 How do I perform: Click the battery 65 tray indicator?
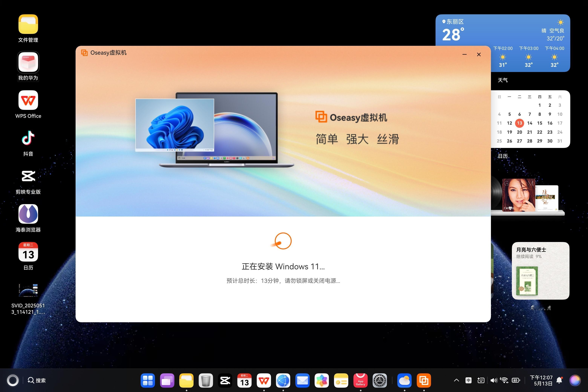[x=516, y=380]
